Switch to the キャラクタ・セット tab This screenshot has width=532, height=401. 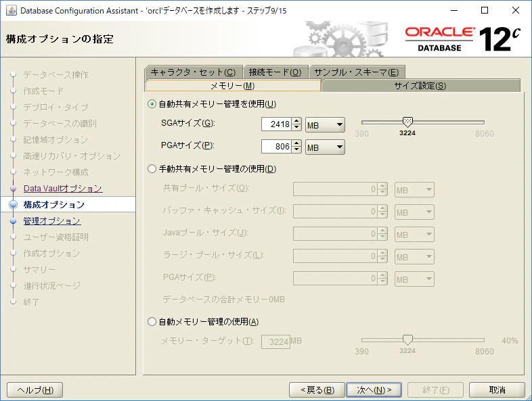tap(194, 72)
